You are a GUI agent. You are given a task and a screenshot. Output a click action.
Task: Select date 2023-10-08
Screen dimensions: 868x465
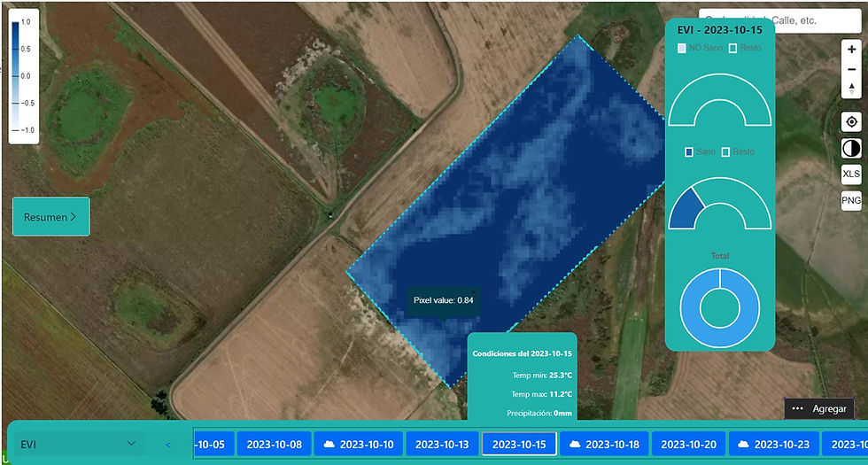pos(274,444)
